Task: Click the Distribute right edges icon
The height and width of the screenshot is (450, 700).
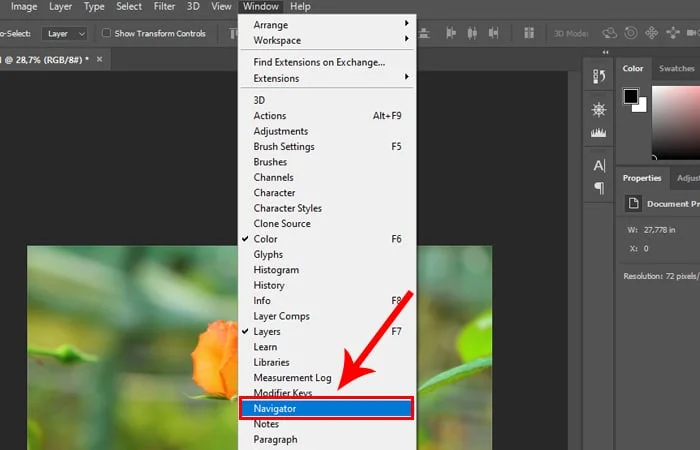Action: (493, 33)
